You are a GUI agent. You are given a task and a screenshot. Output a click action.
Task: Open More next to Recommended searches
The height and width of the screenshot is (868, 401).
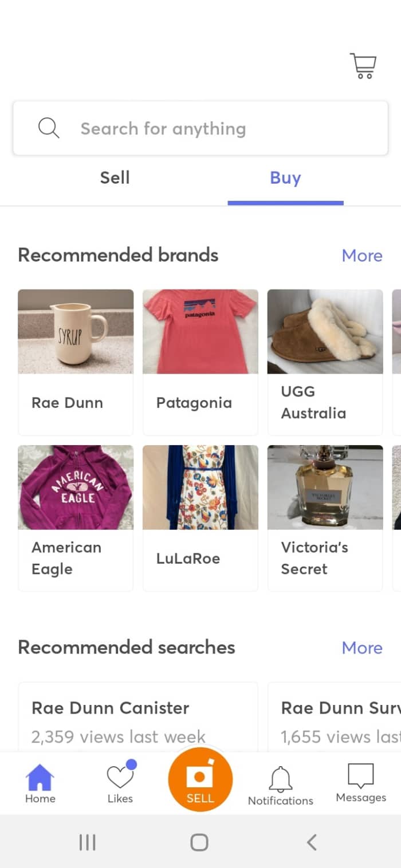point(361,648)
